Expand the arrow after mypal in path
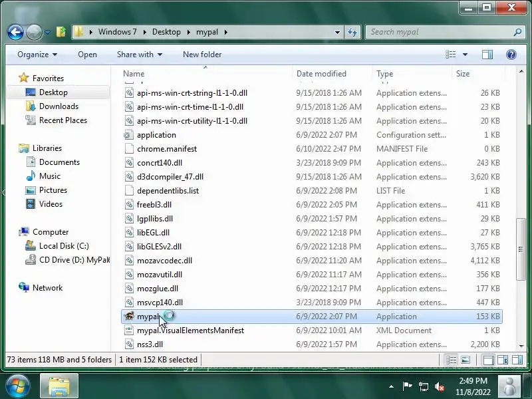532x399 pixels. 225,32
